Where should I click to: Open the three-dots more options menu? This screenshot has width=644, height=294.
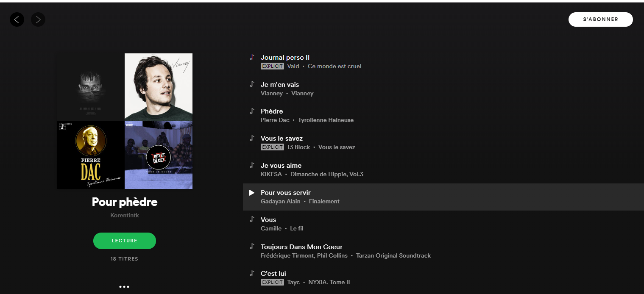click(x=124, y=287)
